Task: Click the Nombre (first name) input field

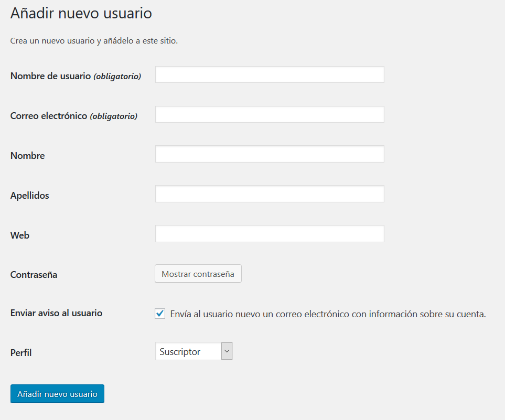Action: pyautogui.click(x=270, y=154)
